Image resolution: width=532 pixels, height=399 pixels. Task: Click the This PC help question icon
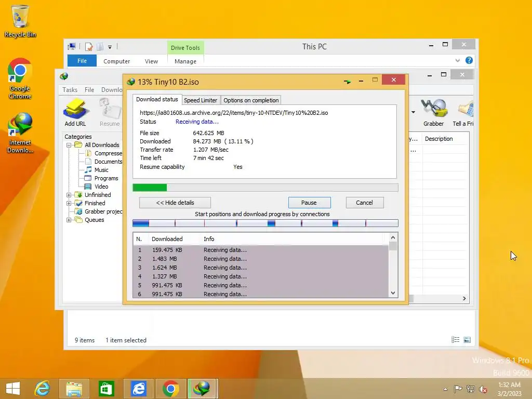tap(469, 60)
